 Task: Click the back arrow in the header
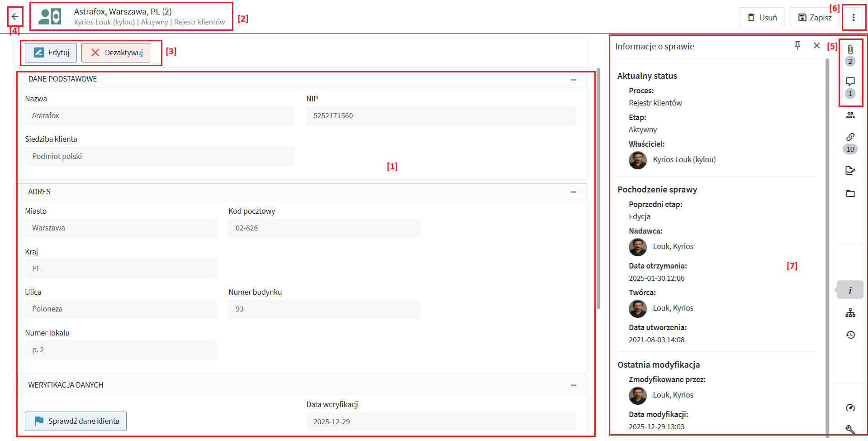tap(15, 17)
